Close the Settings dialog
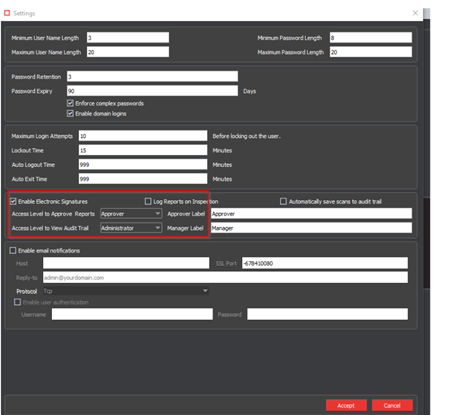This screenshot has height=415, width=450. tap(415, 13)
